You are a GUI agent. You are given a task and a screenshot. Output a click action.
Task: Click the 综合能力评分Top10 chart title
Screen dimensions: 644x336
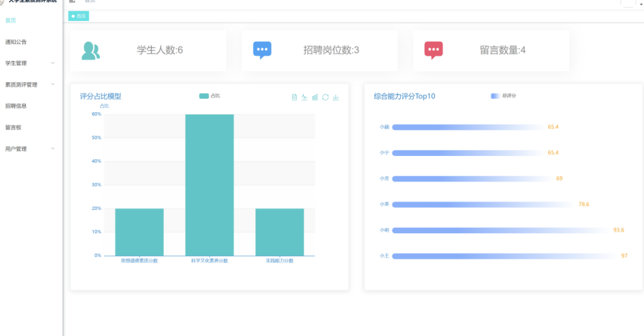405,96
